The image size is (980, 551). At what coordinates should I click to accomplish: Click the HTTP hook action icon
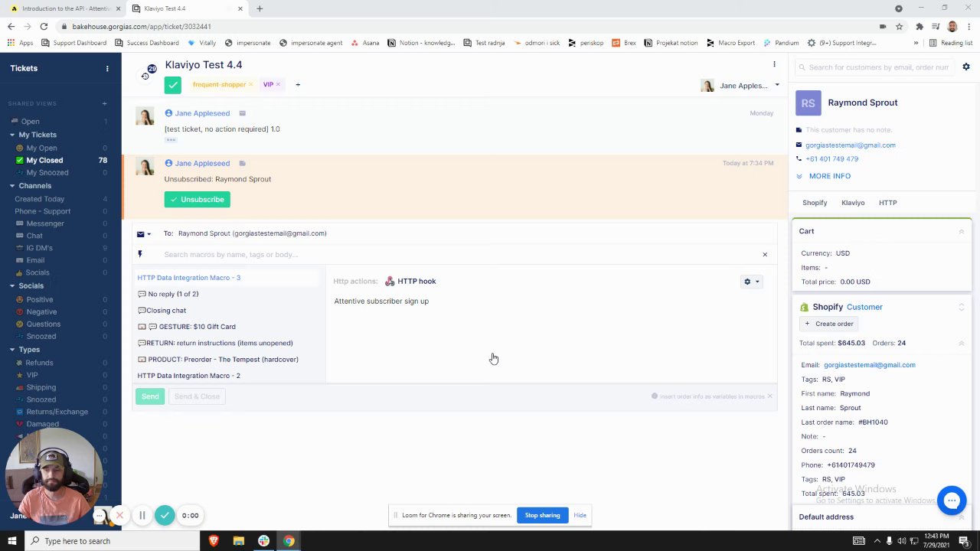(x=390, y=282)
